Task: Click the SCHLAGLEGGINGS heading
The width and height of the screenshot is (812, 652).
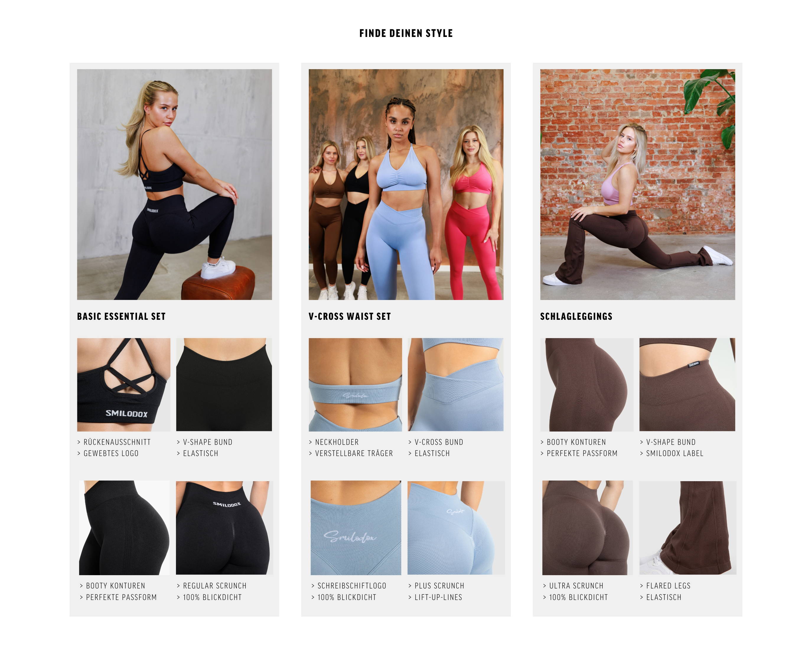Action: pos(576,317)
